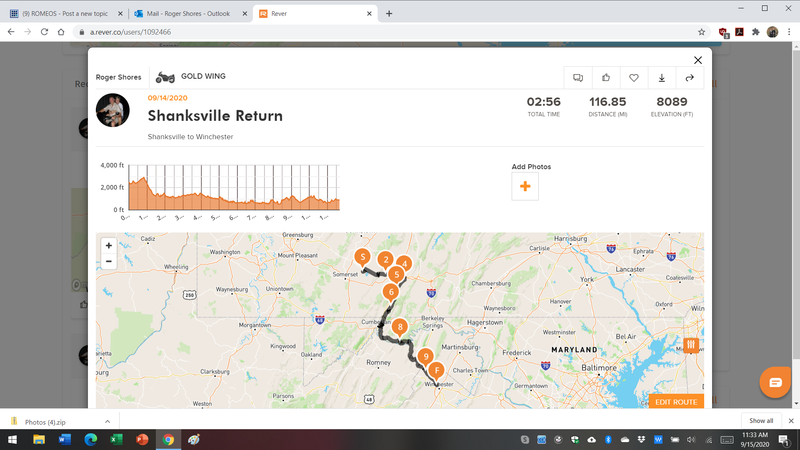Select the finish marker F on the map

[436, 371]
